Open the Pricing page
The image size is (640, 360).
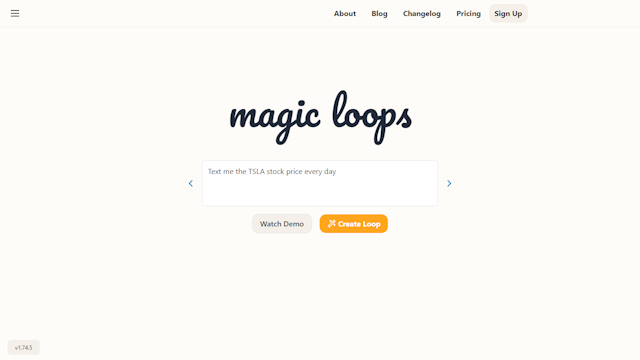[468, 13]
